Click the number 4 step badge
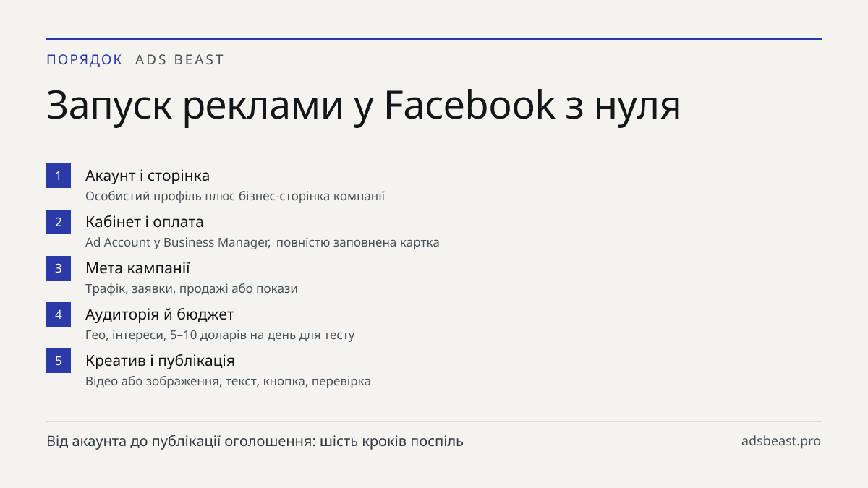Image resolution: width=868 pixels, height=488 pixels. 59,314
